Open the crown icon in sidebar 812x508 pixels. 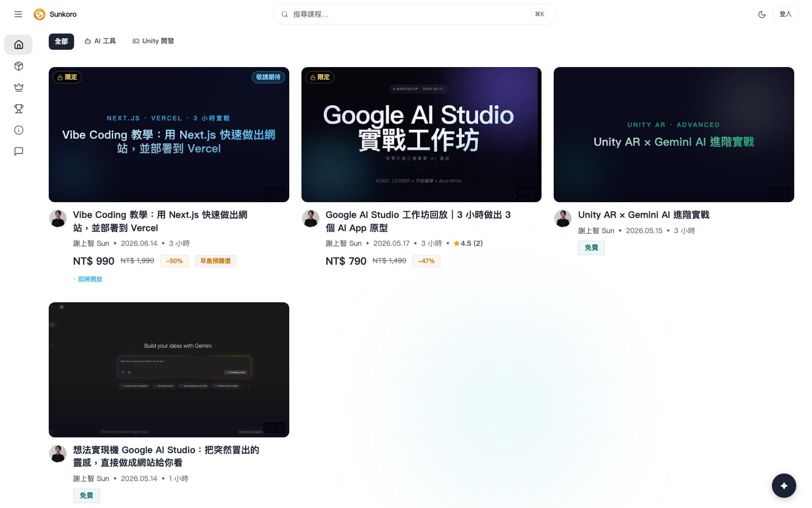pos(18,87)
